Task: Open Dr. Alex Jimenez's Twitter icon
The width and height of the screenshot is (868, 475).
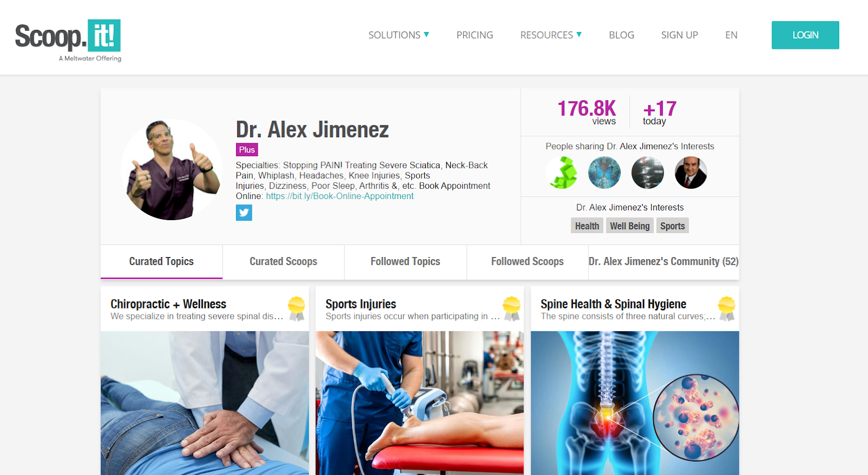Action: pyautogui.click(x=244, y=213)
